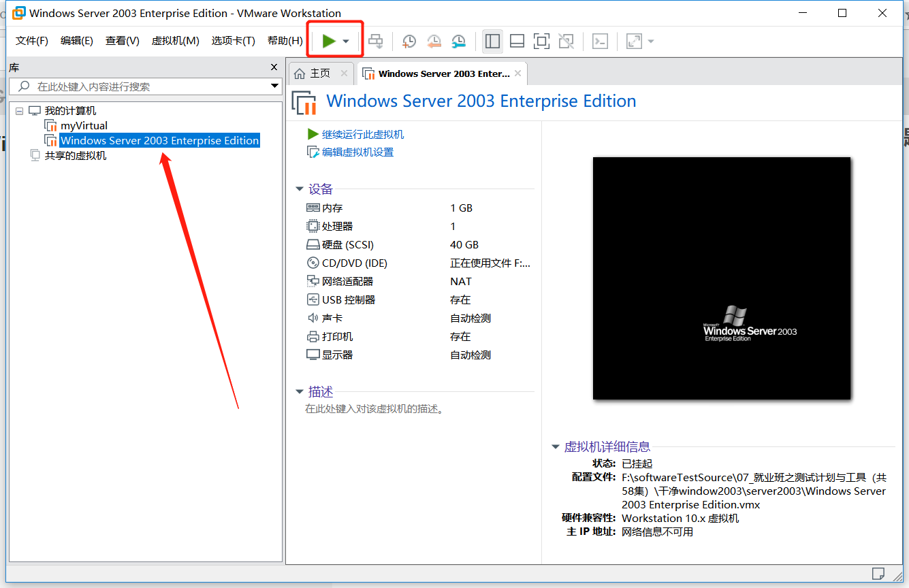This screenshot has width=909, height=588.
Task: Open the 虚拟机(M) menu
Action: [175, 41]
